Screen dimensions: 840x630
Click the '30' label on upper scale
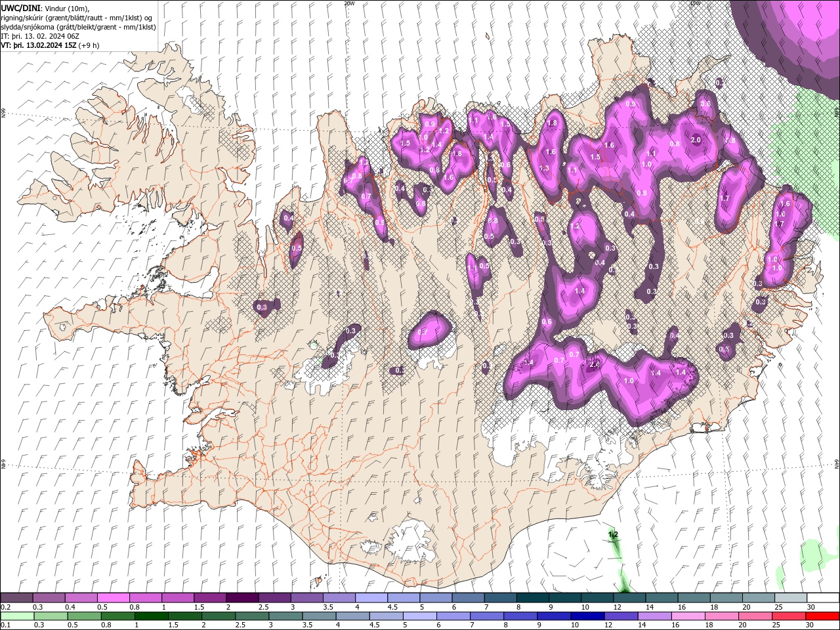click(x=810, y=607)
